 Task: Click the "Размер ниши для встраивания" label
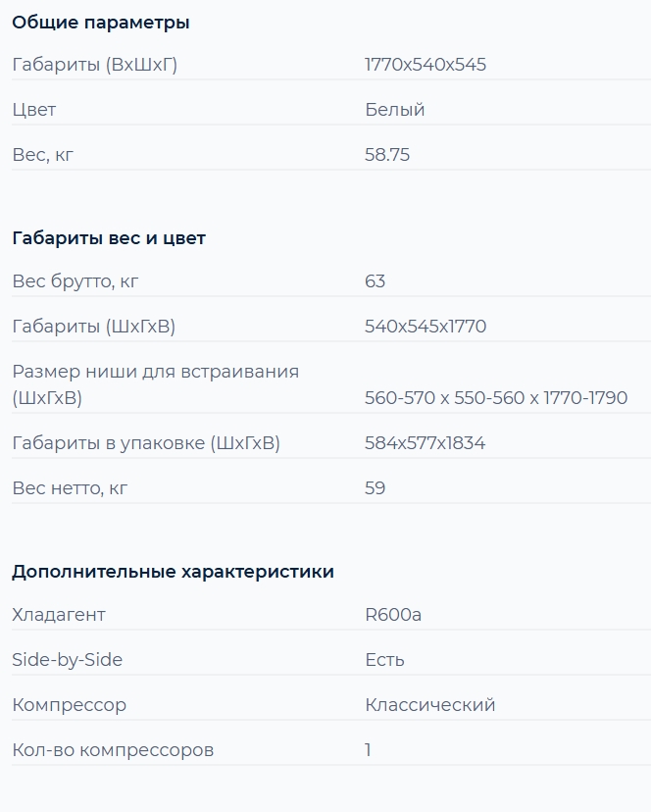pos(155,372)
